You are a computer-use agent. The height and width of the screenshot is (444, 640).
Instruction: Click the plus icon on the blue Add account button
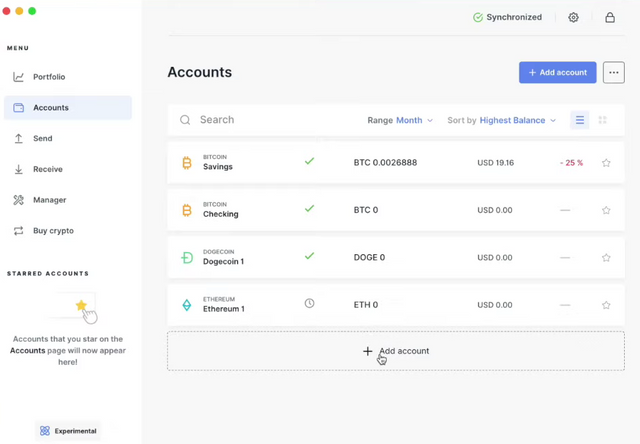click(x=532, y=73)
